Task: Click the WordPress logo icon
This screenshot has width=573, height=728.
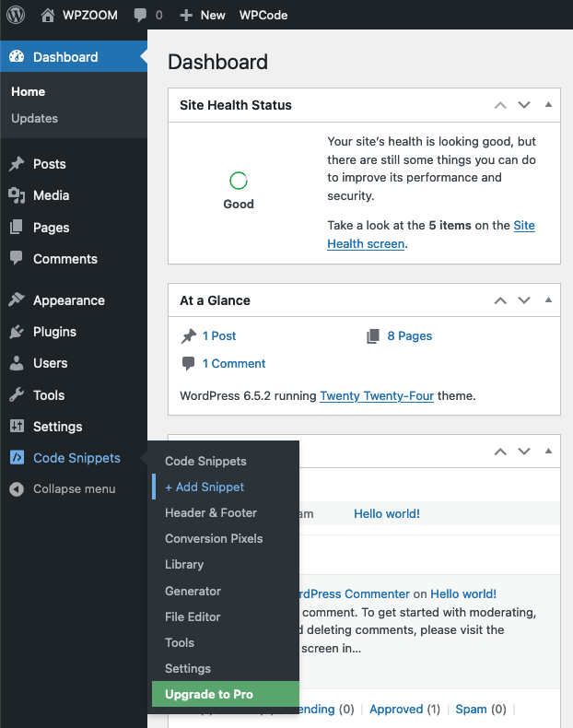Action: [x=16, y=15]
